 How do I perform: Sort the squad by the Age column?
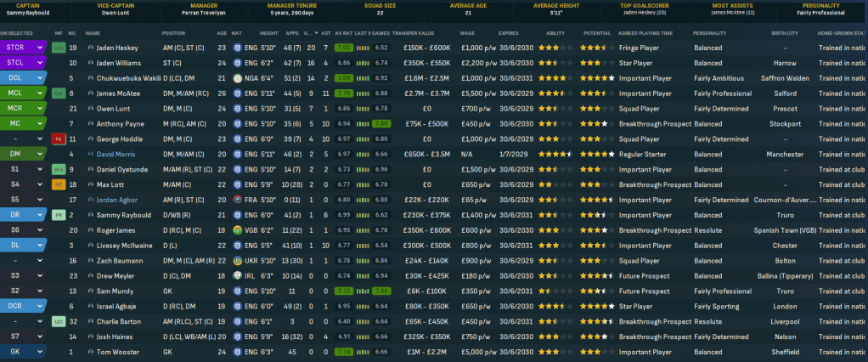221,33
